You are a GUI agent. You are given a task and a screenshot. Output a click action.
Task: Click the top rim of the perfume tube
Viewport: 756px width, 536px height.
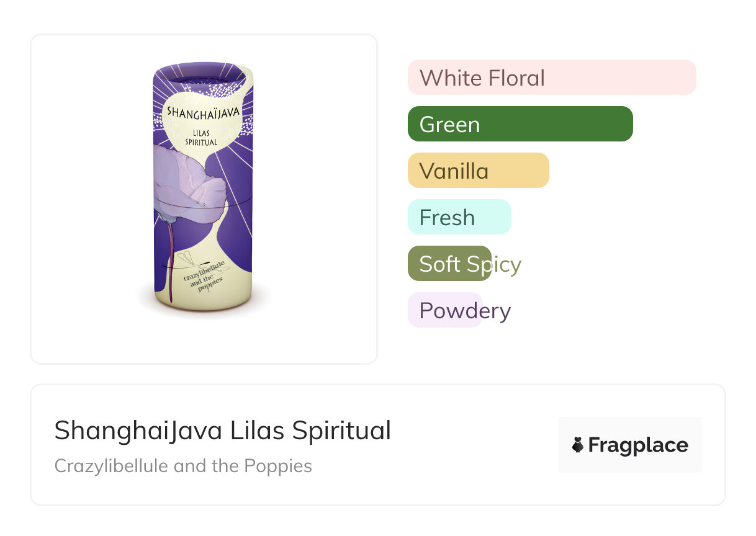pyautogui.click(x=202, y=66)
